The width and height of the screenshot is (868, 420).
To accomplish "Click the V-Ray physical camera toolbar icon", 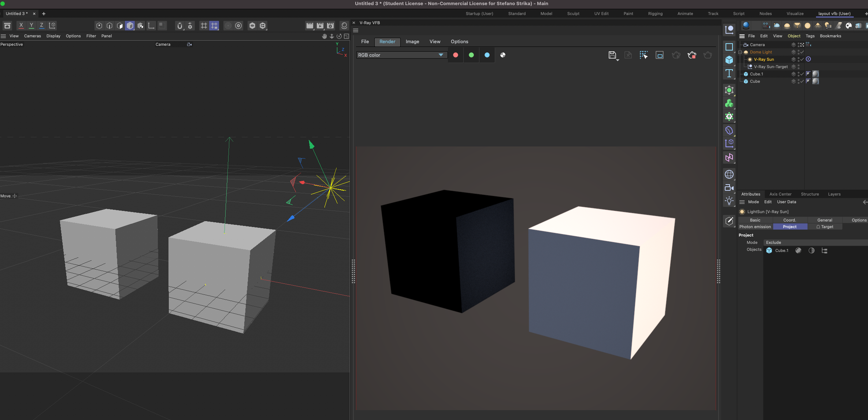I will 766,26.
